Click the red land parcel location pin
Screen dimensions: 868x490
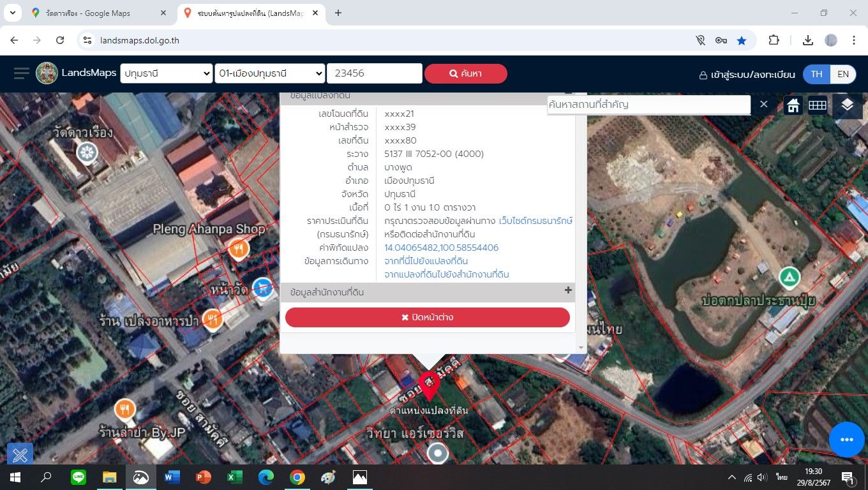click(x=428, y=387)
